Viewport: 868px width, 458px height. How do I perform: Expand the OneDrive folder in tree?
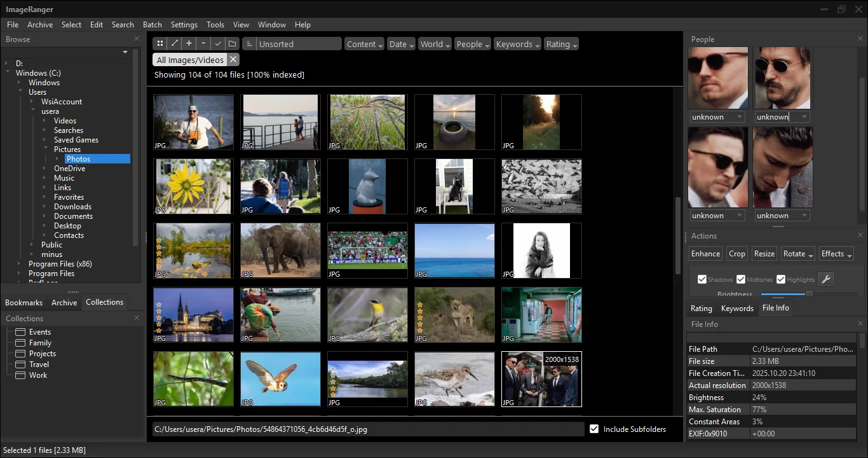pyautogui.click(x=45, y=169)
